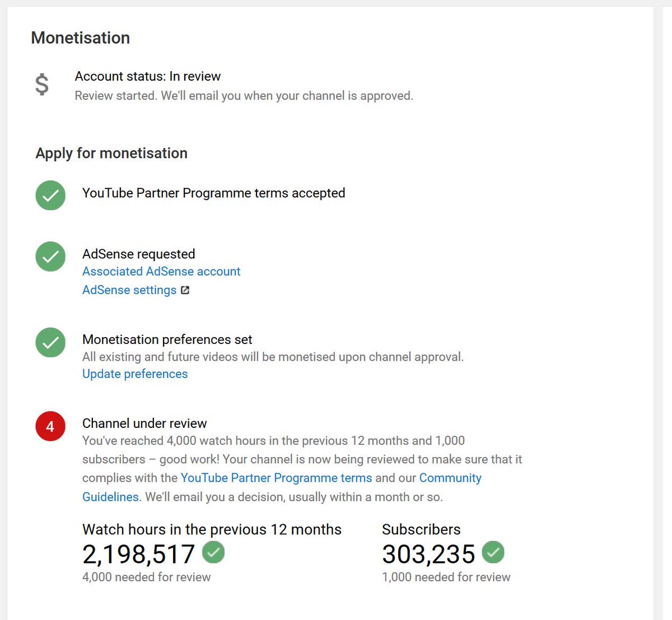Viewport: 672px width, 620px height.
Task: Click green checkmark beside Monetisation preferences set
Action: (50, 342)
